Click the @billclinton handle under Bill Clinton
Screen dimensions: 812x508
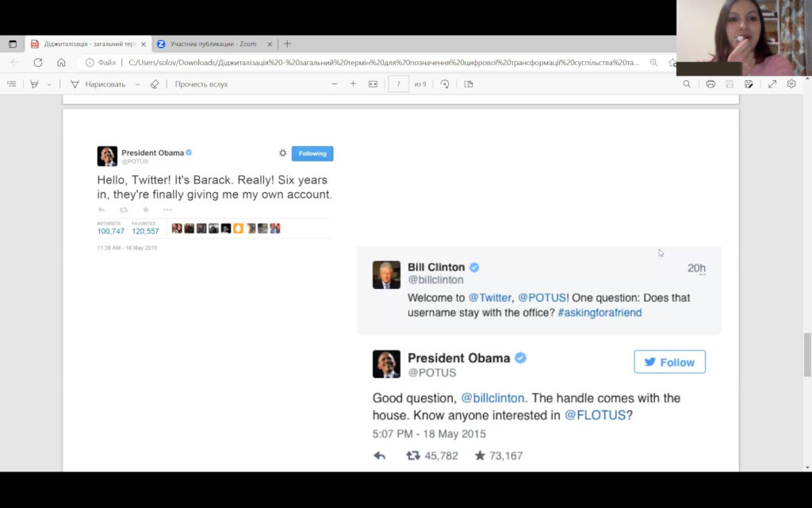tap(435, 280)
